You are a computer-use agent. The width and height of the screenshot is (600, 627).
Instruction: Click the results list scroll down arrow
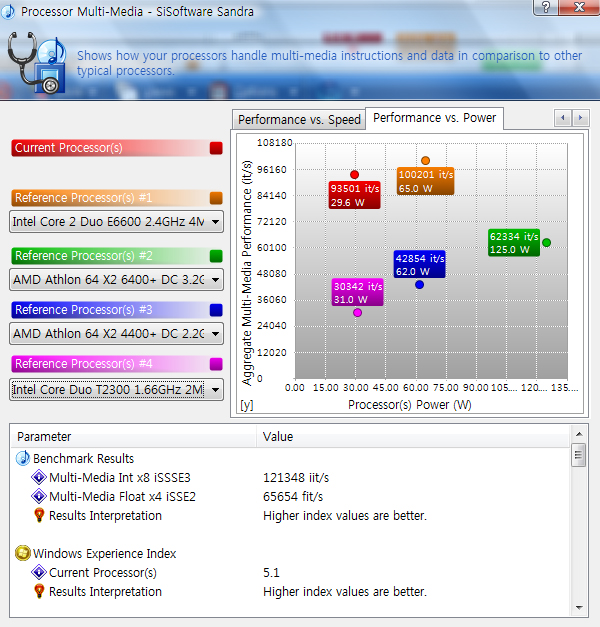[579, 608]
